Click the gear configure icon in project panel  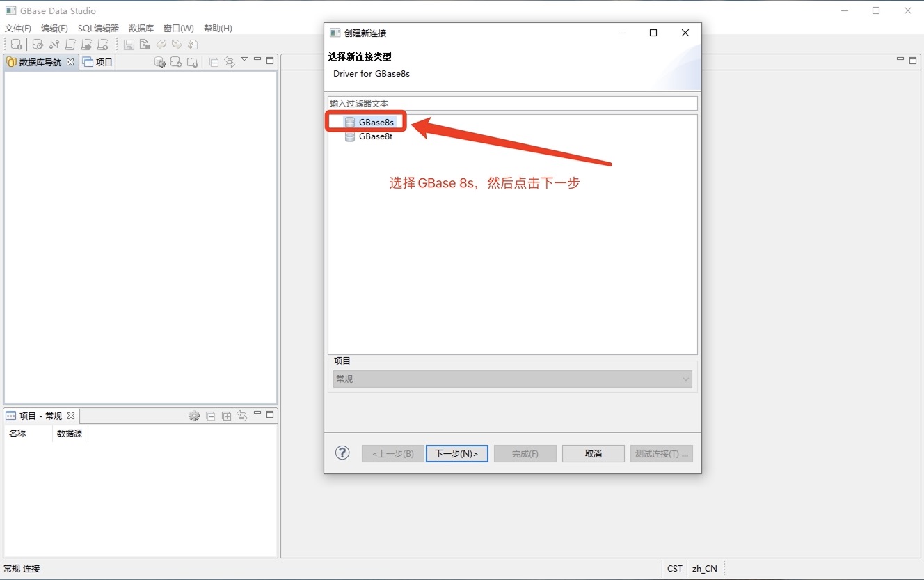[194, 416]
